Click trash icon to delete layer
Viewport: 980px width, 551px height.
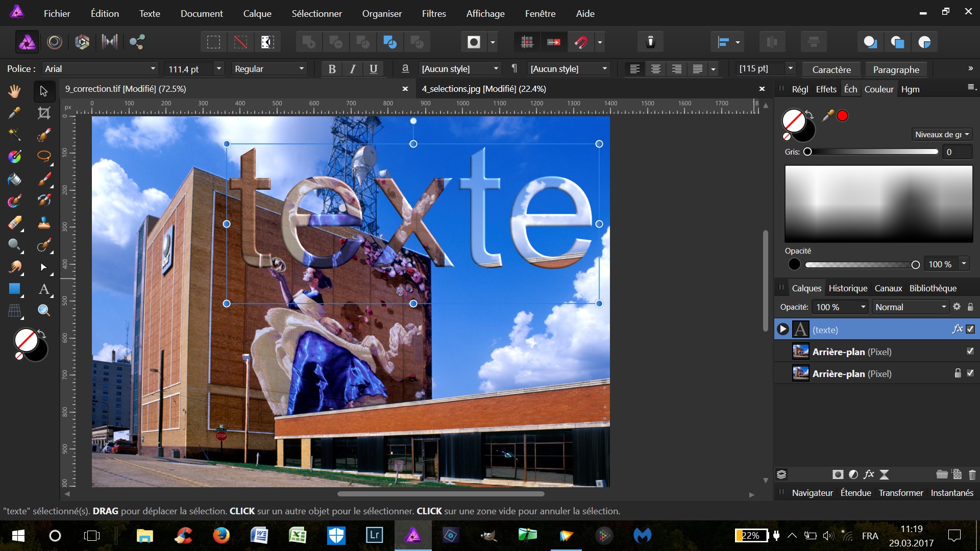[972, 475]
